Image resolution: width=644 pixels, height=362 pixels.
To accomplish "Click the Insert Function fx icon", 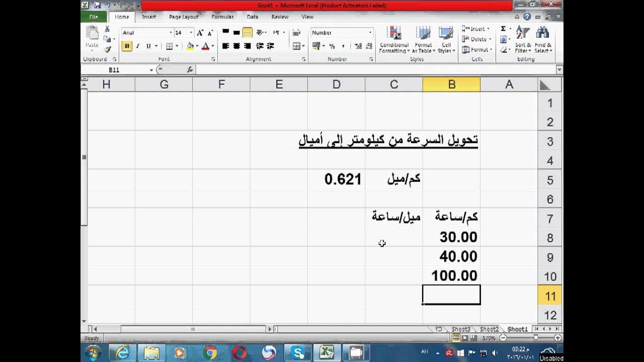I will point(190,70).
